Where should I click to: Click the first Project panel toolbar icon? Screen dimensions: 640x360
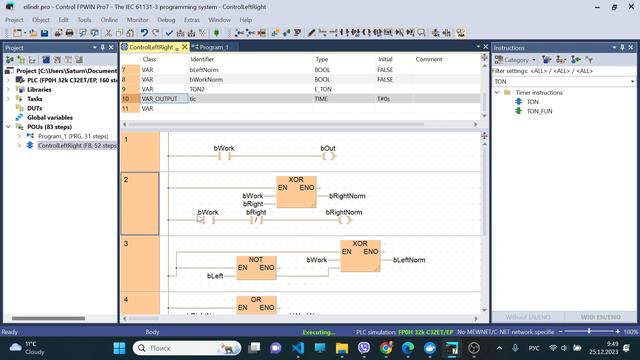(x=9, y=60)
